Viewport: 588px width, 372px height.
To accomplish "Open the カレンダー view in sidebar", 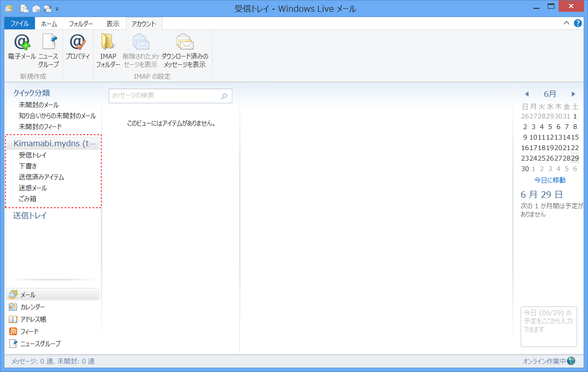I will 32,307.
